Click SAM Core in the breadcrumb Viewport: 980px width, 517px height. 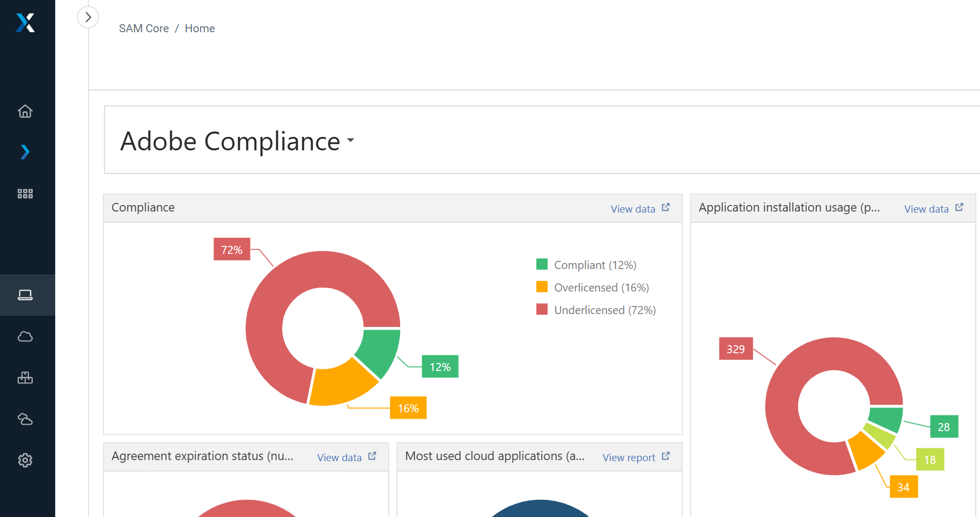point(144,28)
